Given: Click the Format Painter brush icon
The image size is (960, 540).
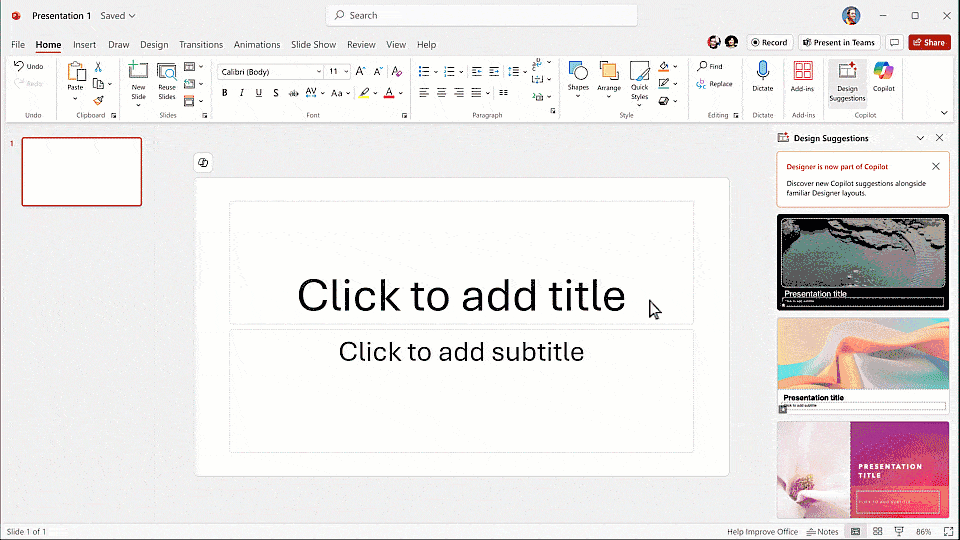Looking at the screenshot, I should (98, 100).
